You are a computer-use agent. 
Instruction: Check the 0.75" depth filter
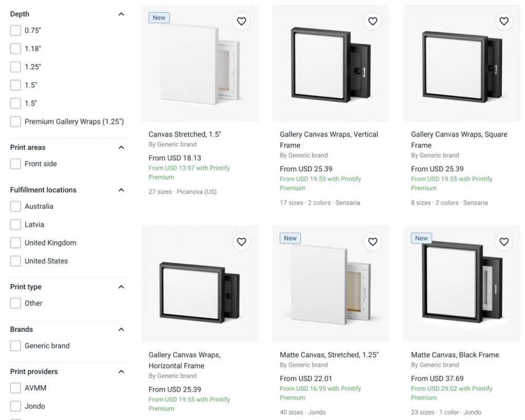pyautogui.click(x=15, y=30)
